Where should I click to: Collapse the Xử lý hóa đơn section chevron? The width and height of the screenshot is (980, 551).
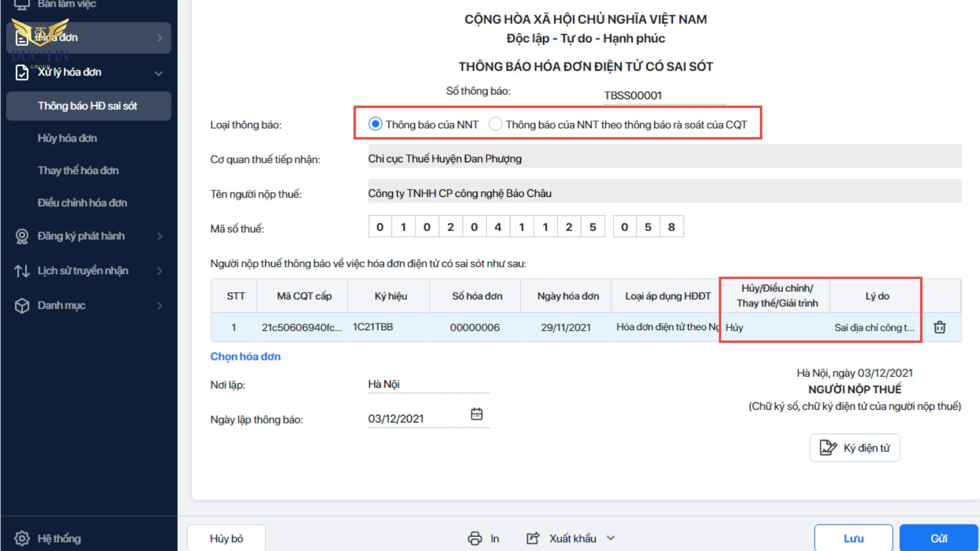159,73
